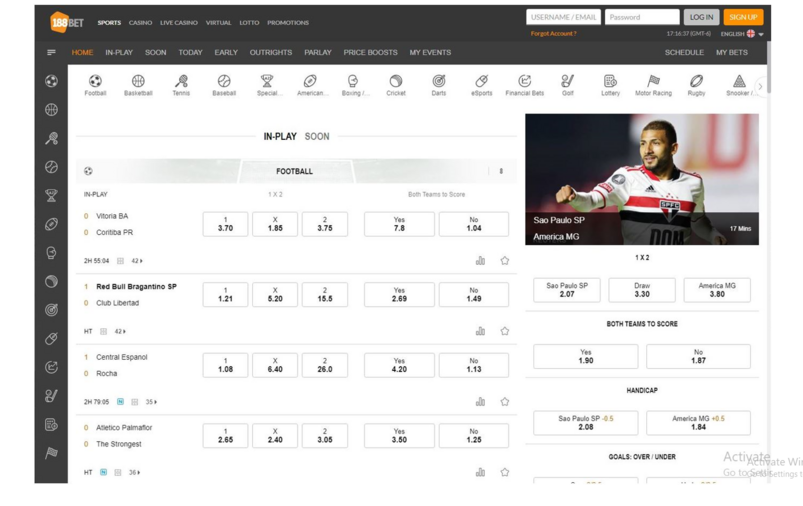Click the Forgot Account link
The image size is (803, 506).
pos(553,34)
